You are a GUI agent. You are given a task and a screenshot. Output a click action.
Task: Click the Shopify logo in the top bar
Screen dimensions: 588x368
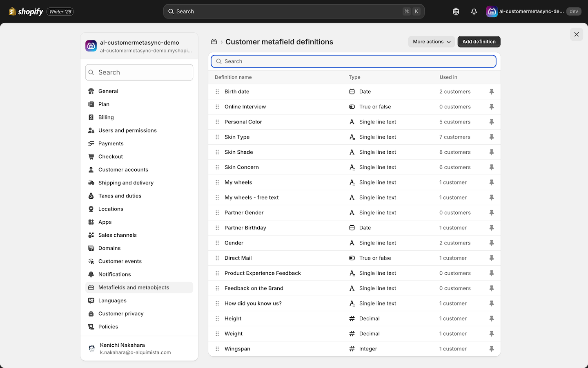(x=13, y=11)
